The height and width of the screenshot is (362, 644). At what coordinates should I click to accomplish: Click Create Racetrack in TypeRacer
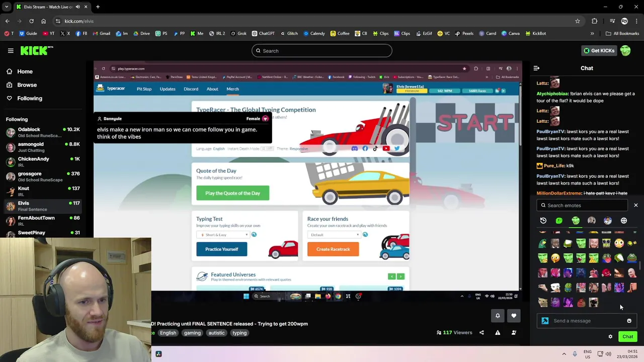333,249
